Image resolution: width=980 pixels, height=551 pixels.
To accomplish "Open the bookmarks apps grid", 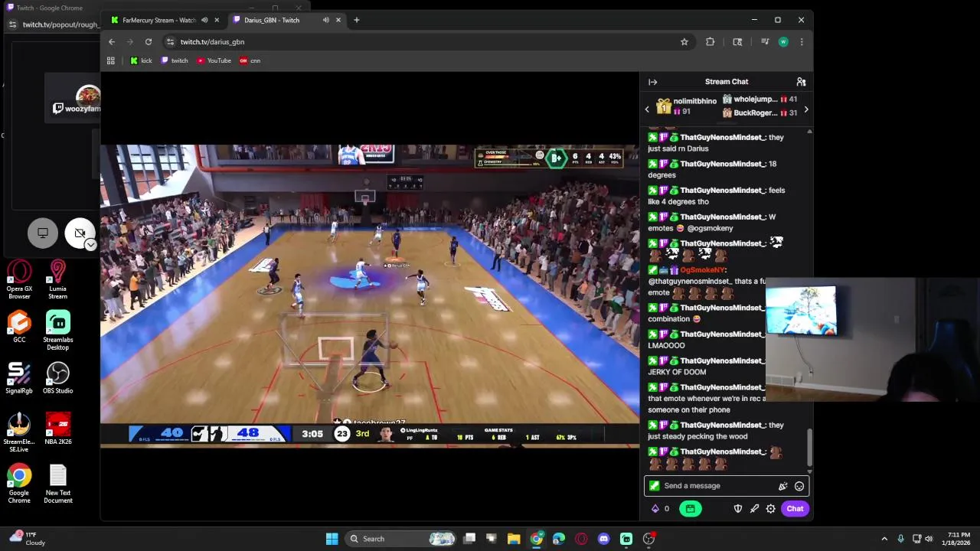I will point(111,60).
